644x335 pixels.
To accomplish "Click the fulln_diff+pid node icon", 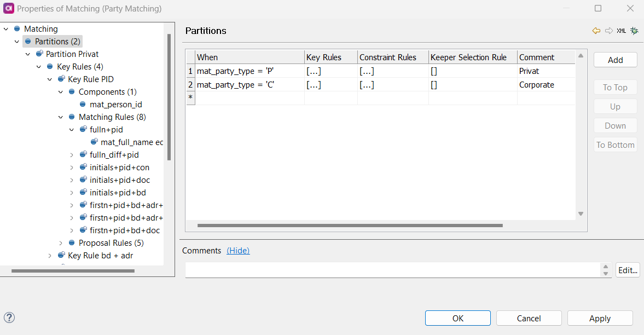I will pyautogui.click(x=83, y=154).
